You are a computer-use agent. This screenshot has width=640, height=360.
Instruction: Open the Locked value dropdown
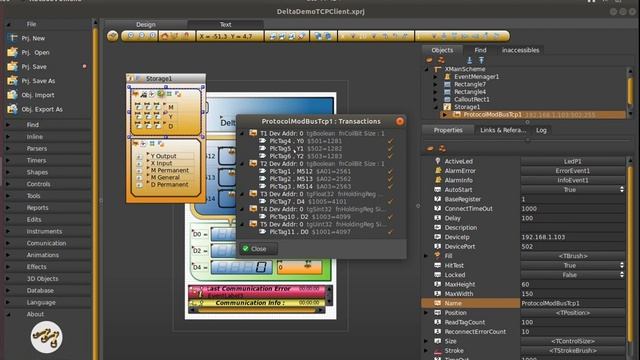click(622, 275)
